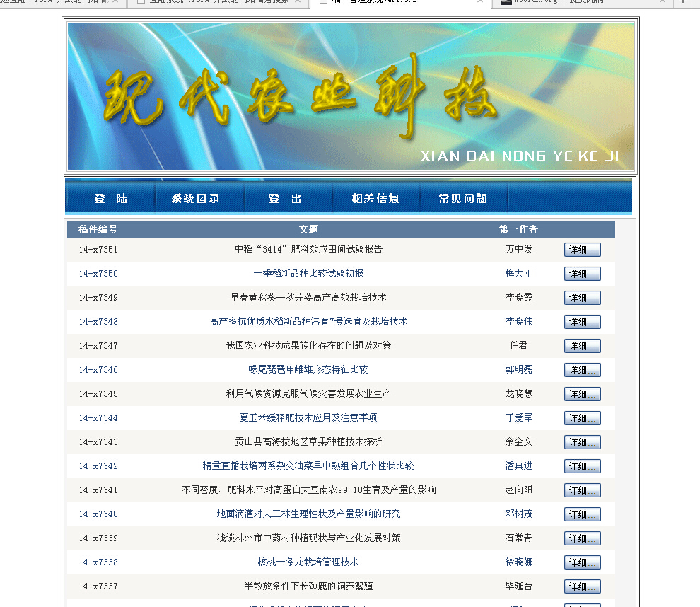
Task: Click 详细 button for manuscript 14-x7343
Action: 582,443
